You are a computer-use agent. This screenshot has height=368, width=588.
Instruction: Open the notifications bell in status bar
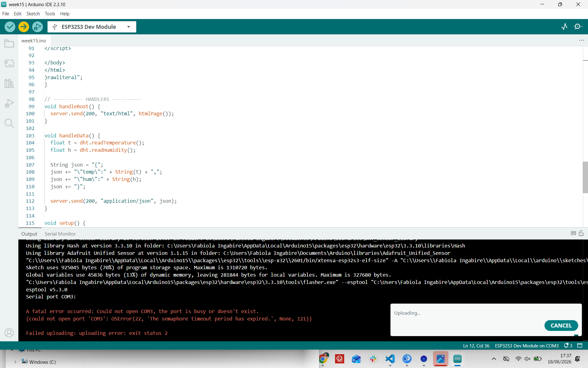pos(568,346)
